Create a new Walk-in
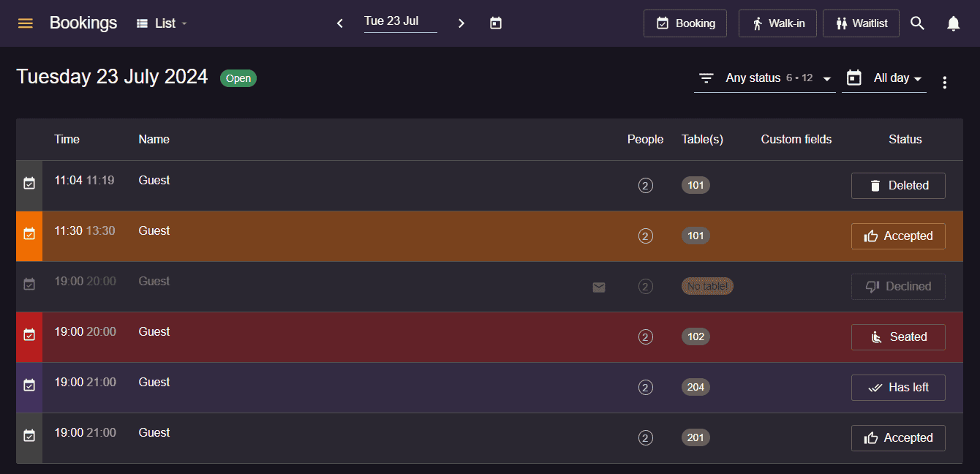 tap(777, 23)
